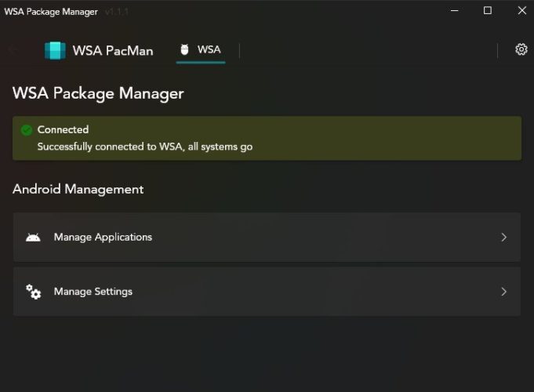Select the WSA tab
This screenshot has width=534, height=392.
pyautogui.click(x=201, y=50)
